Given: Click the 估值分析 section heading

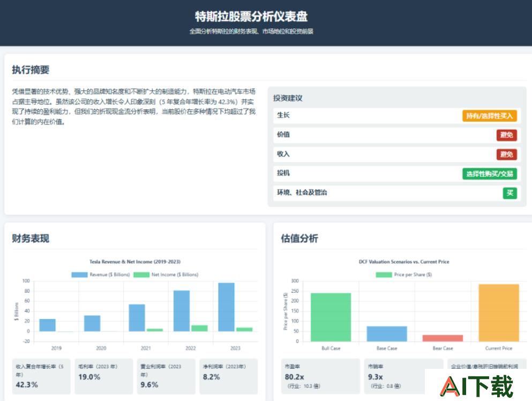Looking at the screenshot, I should click(x=299, y=239).
